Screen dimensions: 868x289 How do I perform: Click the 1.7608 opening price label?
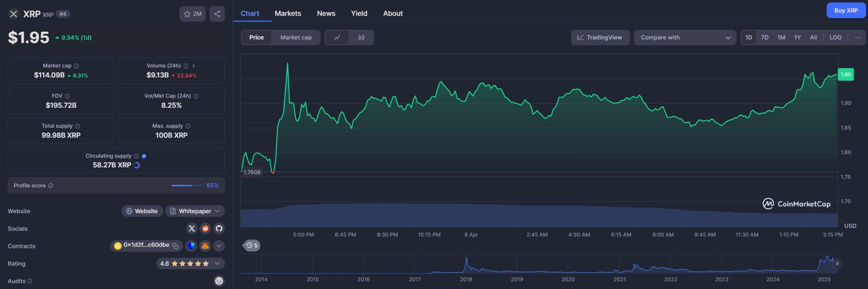click(x=252, y=172)
